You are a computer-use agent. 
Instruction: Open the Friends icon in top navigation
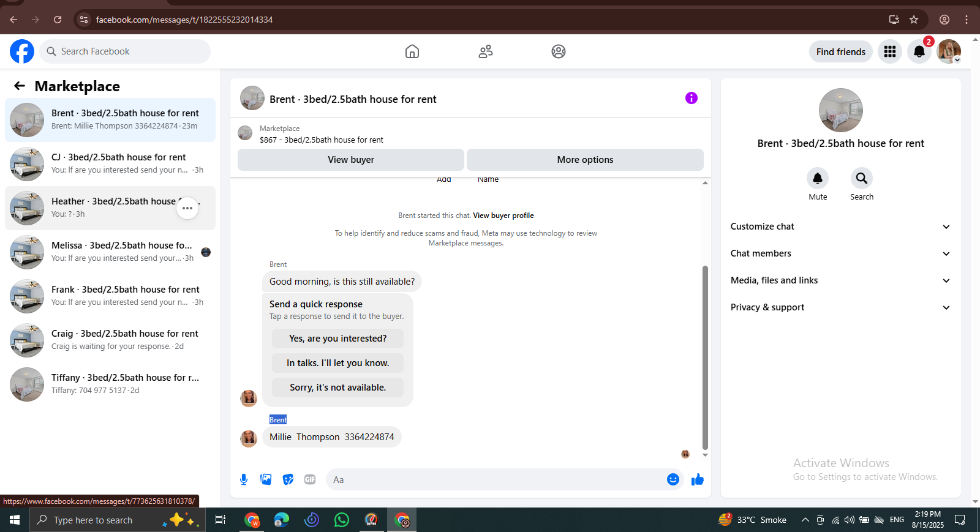486,51
